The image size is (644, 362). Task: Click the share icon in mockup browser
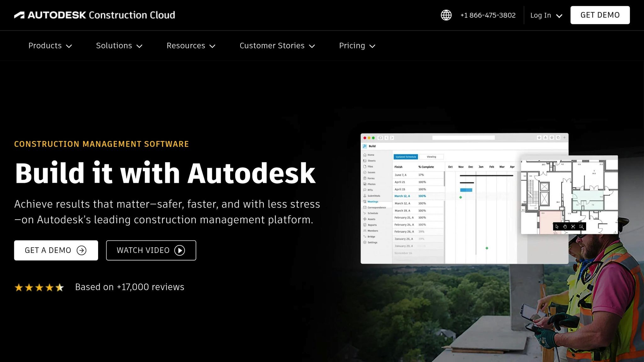click(546, 138)
